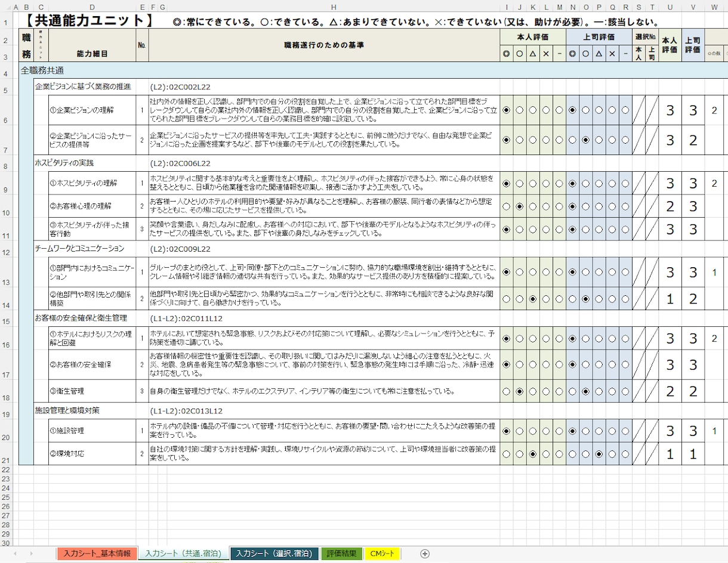Viewport: 728px width, 563px height.
Task: Mark self-evaluation × for ①ホスピタリティの理解
Action: click(x=546, y=184)
